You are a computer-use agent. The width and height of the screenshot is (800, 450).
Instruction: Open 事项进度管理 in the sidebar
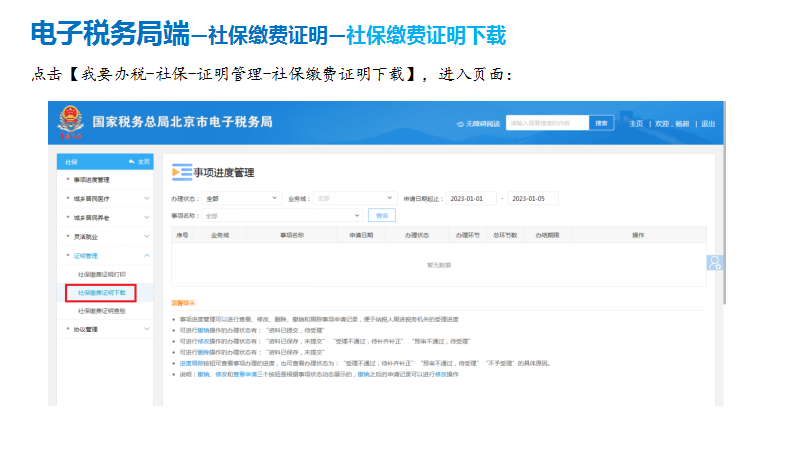(x=91, y=180)
